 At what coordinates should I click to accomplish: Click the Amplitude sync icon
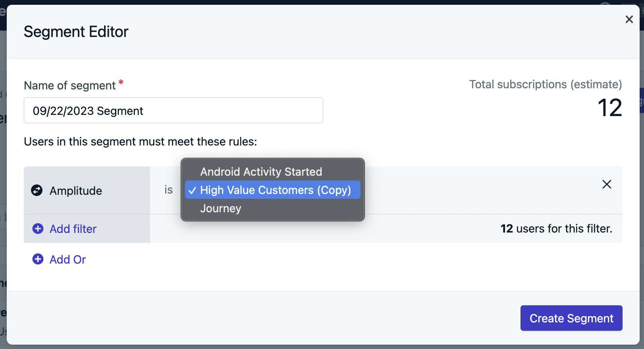[37, 190]
